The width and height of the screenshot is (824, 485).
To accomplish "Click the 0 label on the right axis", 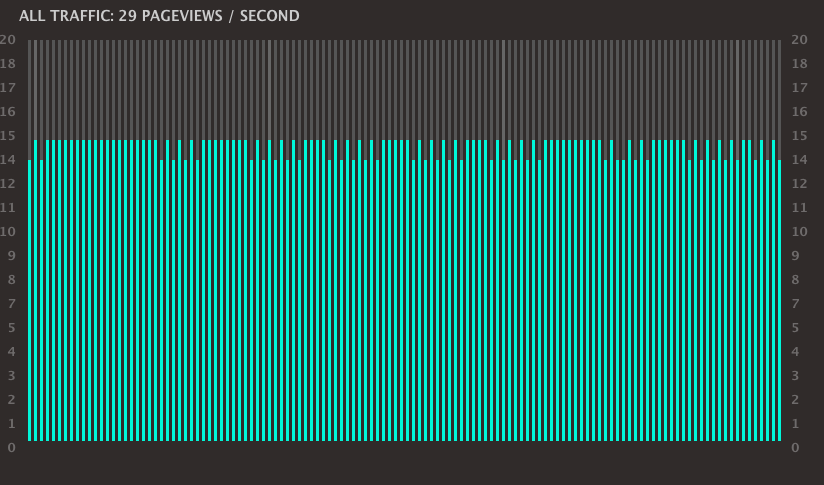I will pyautogui.click(x=795, y=448).
